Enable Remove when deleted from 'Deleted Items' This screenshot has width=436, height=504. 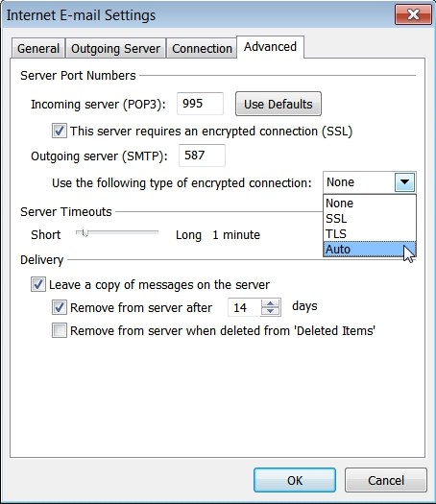click(60, 330)
